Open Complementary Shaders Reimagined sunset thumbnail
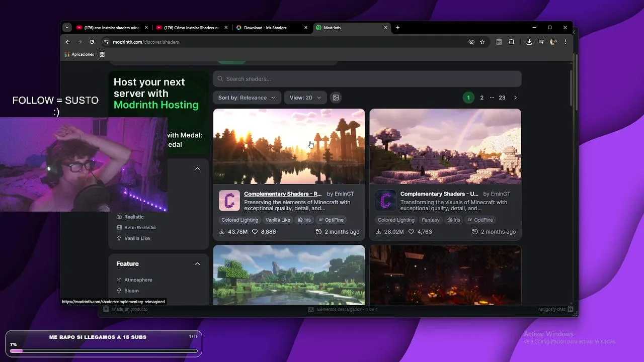Screen dimensions: 644x362 [x=289, y=146]
